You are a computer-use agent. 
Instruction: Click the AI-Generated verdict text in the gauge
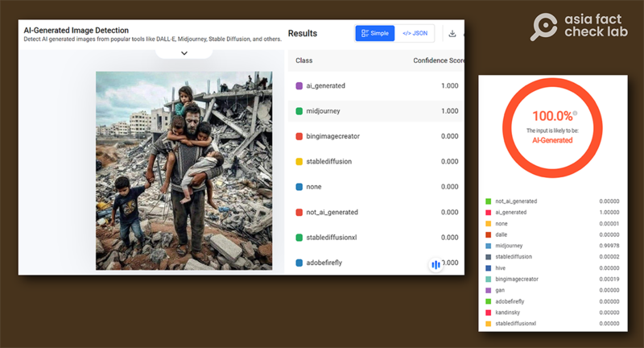click(x=552, y=140)
